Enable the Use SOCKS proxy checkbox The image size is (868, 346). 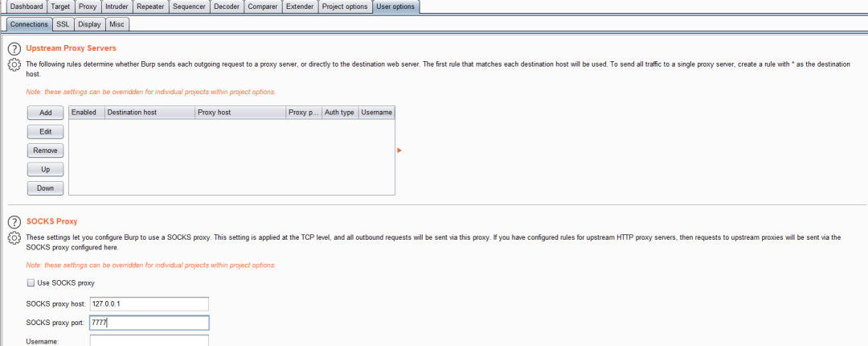31,282
